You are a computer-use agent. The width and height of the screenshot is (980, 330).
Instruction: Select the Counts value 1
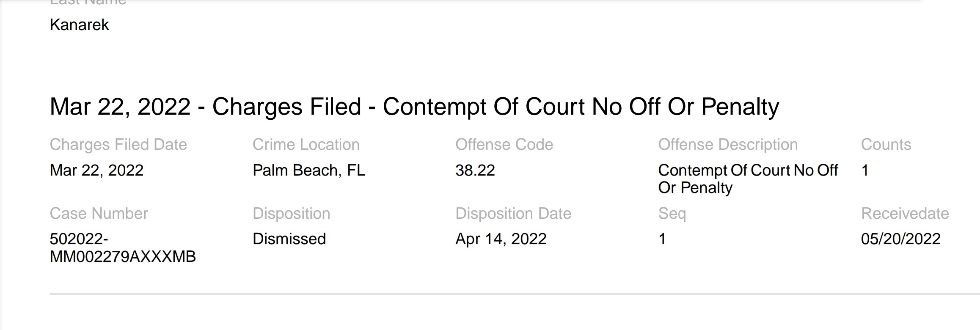pos(865,170)
